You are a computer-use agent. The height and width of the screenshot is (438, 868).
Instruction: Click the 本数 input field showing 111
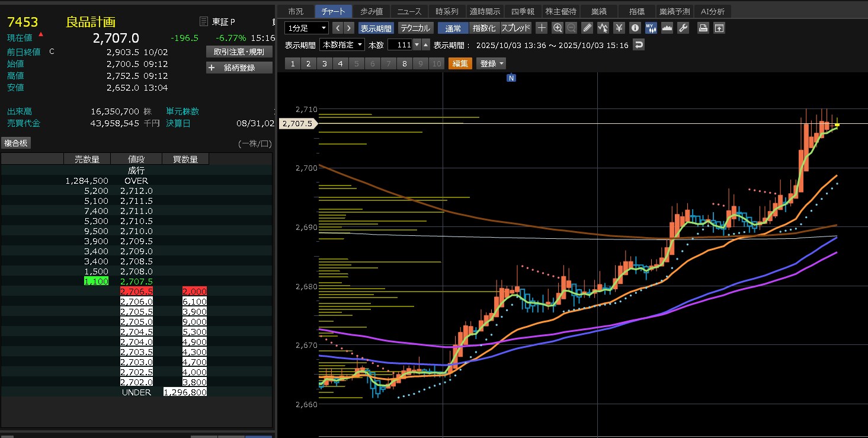(399, 45)
